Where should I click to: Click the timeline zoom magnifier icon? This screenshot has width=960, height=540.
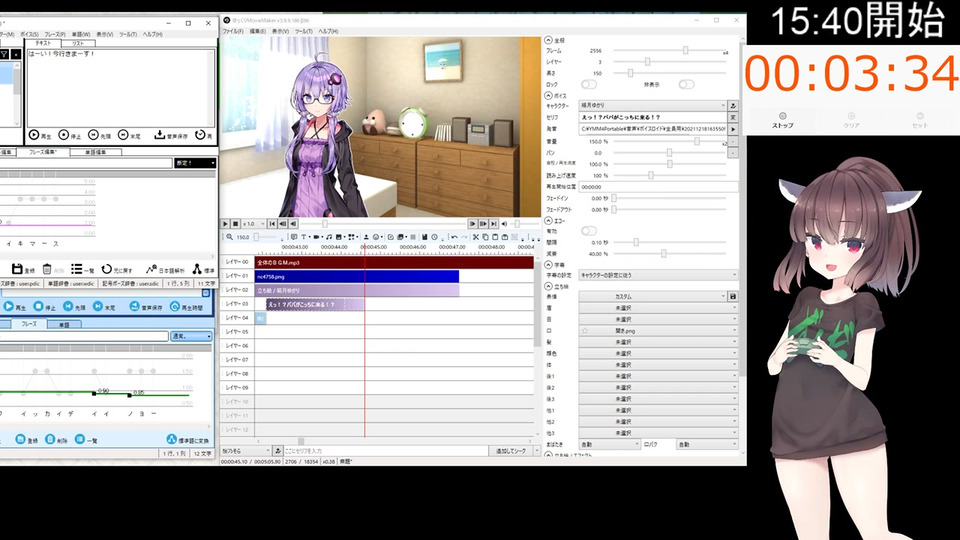tap(230, 237)
